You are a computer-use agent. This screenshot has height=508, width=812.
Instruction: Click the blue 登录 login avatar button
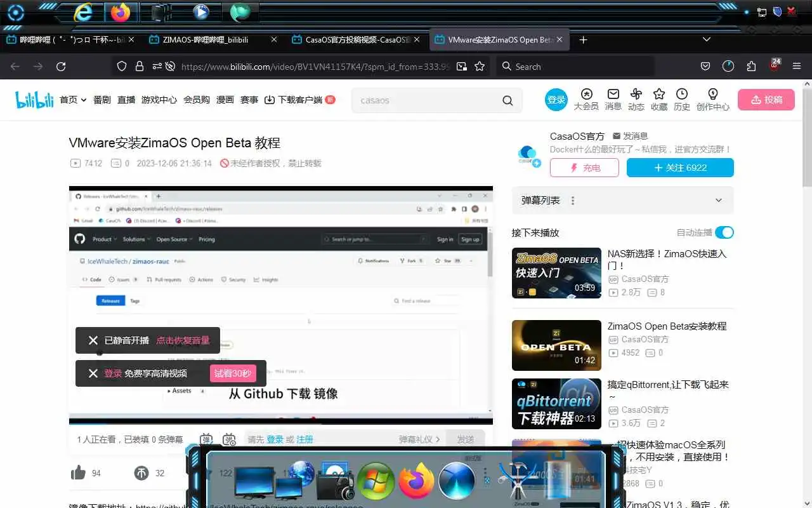(x=556, y=100)
